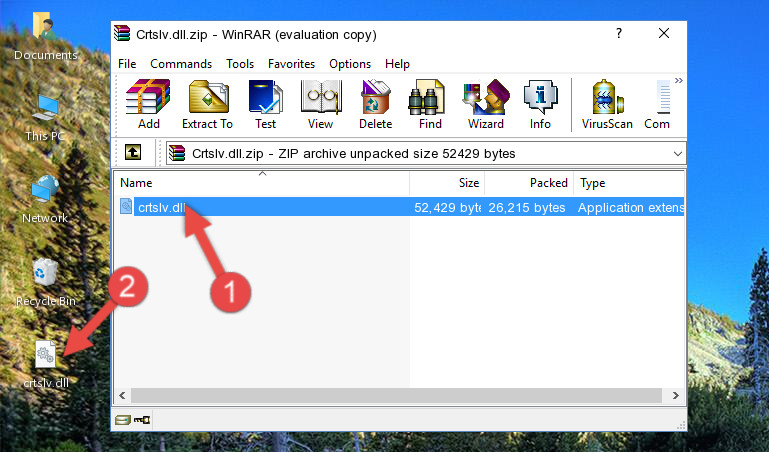Viewport: 769px width, 452px height.
Task: Select the Documents desktop icon
Action: 46,36
